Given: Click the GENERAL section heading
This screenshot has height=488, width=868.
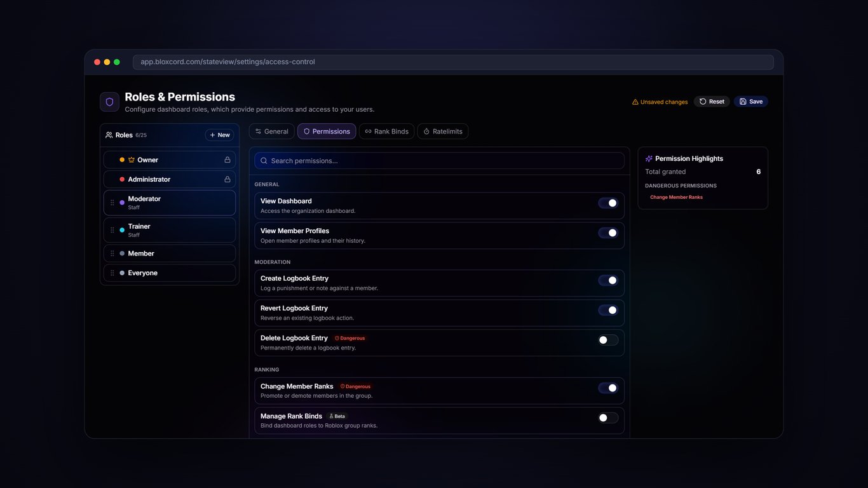Looking at the screenshot, I should tap(267, 184).
